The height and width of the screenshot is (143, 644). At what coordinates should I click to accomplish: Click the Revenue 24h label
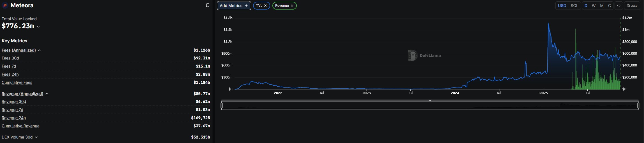(14, 118)
